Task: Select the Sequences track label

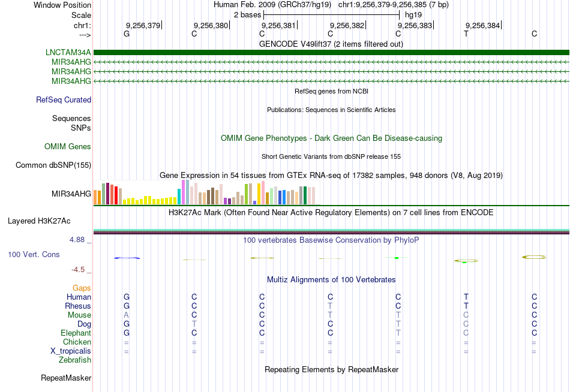Action: click(x=71, y=118)
